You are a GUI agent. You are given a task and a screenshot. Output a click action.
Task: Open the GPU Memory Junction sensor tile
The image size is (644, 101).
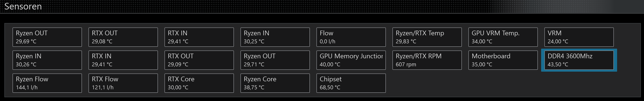[x=351, y=60]
